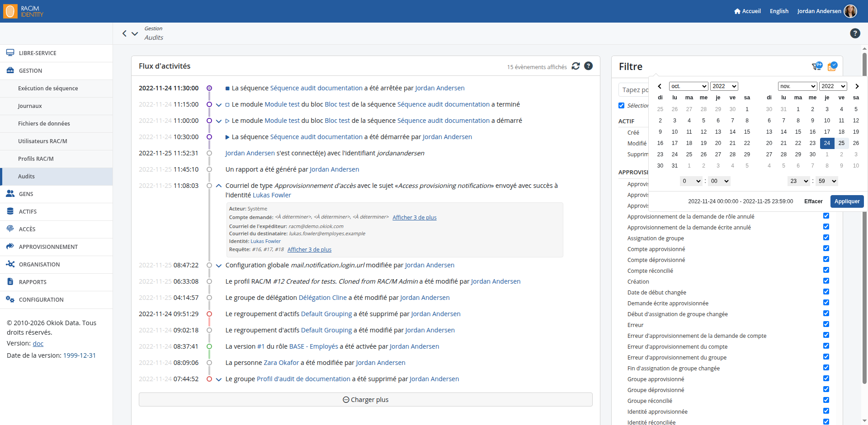This screenshot has height=425, width=868.
Task: Switch language to English
Action: pos(779,11)
